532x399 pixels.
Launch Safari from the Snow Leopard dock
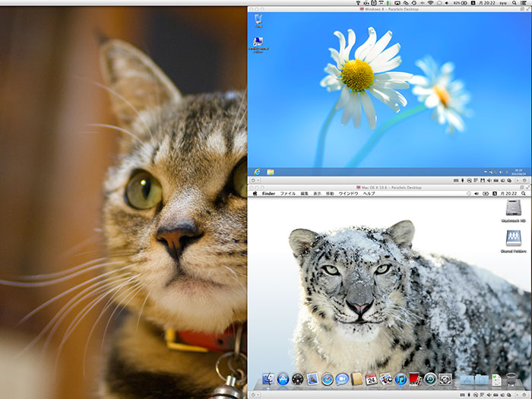point(327,379)
